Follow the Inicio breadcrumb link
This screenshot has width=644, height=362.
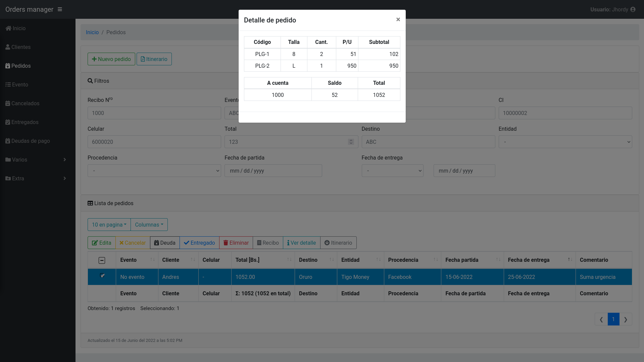tap(92, 32)
